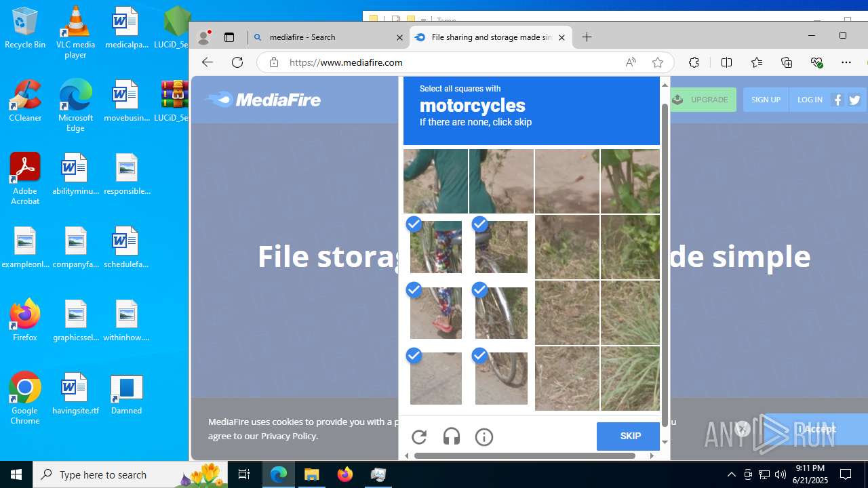This screenshot has height=488, width=868.
Task: Open a new browser tab
Action: coord(587,37)
